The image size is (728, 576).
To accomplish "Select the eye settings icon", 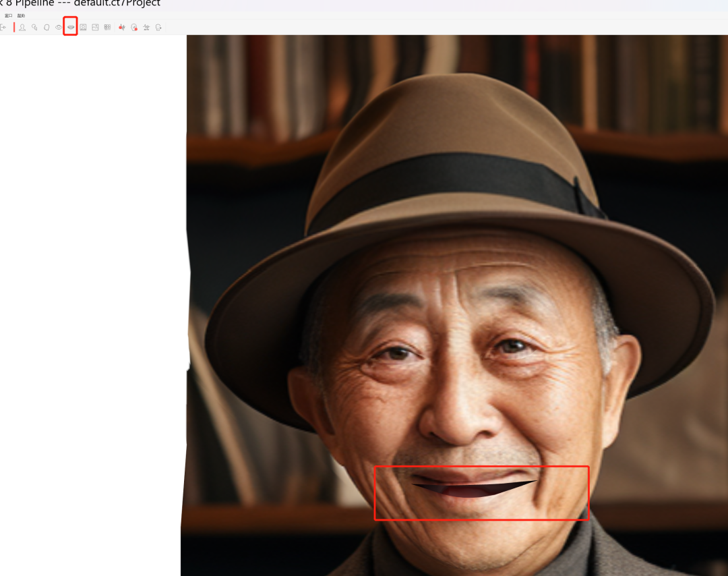I will tap(59, 28).
